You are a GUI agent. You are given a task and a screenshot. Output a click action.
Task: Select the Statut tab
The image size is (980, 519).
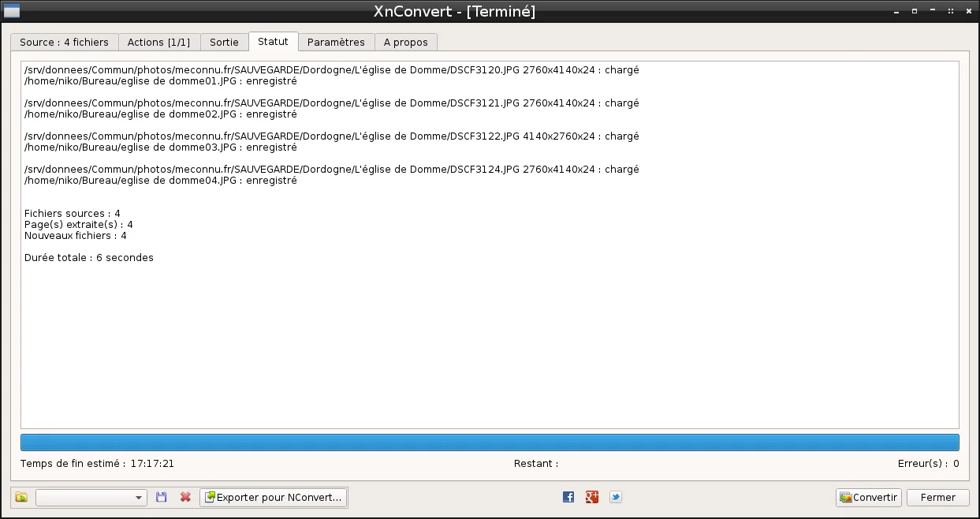tap(274, 41)
